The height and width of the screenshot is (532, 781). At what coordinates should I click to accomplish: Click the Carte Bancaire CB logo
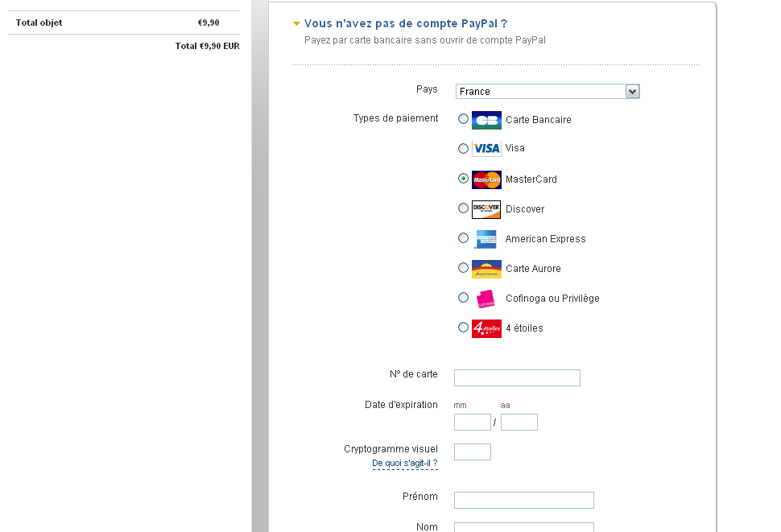click(x=486, y=120)
